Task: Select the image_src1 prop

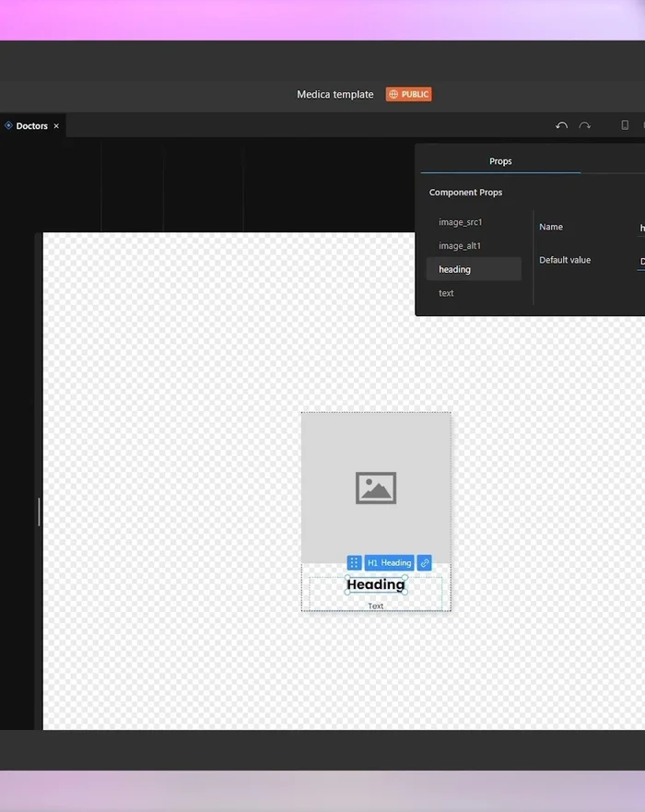Action: 460,222
